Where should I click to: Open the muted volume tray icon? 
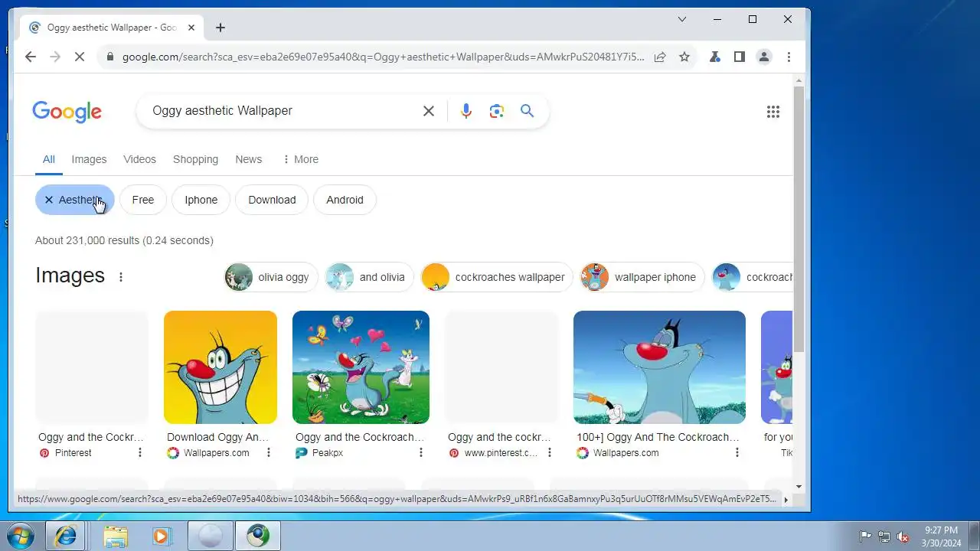[903, 536]
